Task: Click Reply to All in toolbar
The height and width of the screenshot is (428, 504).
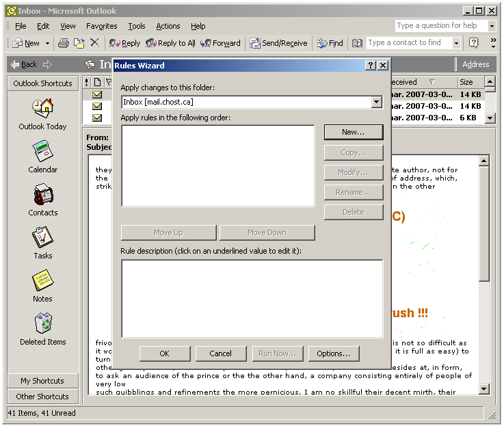Action: pyautogui.click(x=170, y=43)
